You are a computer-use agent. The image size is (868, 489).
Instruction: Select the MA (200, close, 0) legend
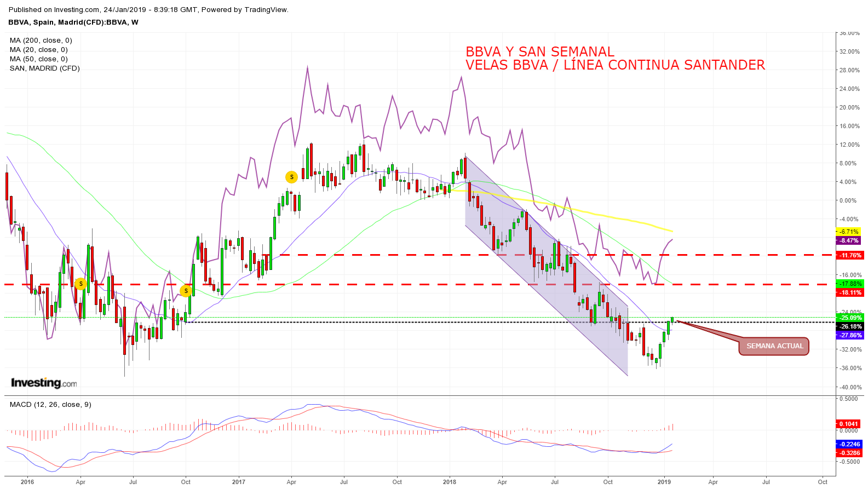tap(41, 41)
